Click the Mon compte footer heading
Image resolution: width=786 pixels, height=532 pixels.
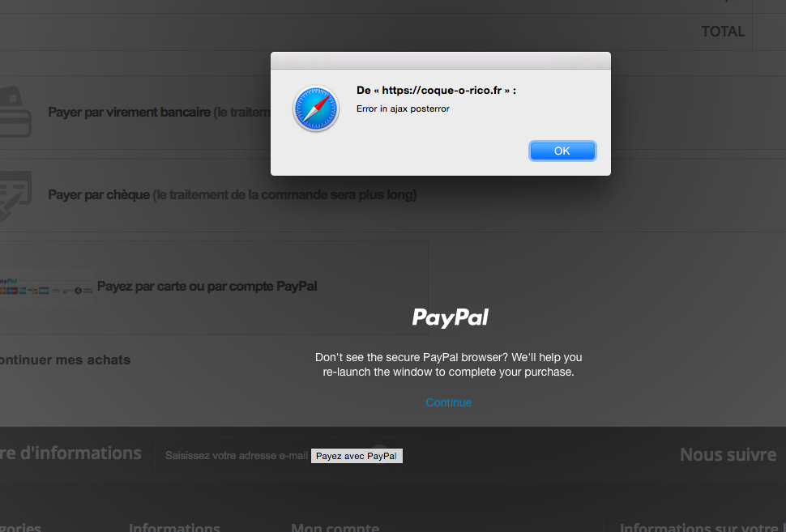point(335,527)
